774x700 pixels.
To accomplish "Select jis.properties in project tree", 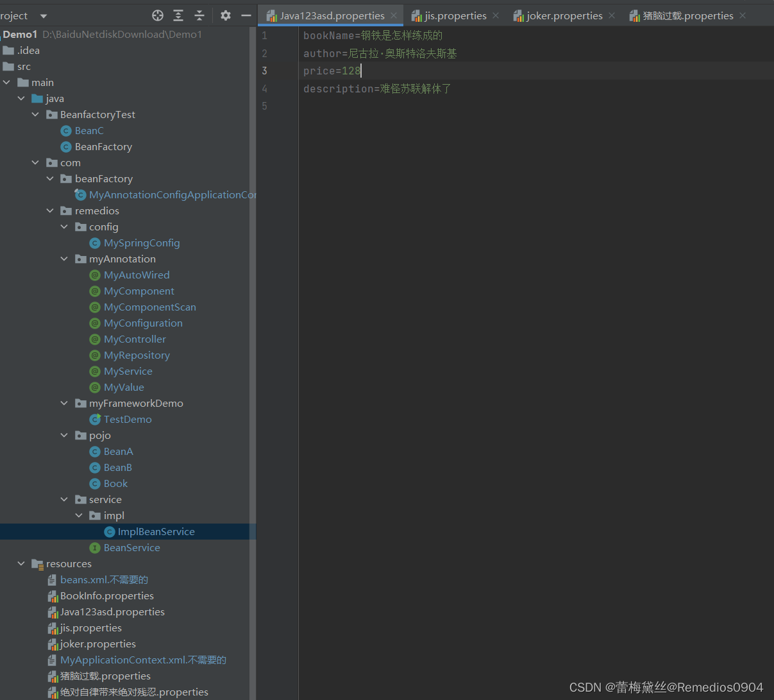I will coord(91,627).
